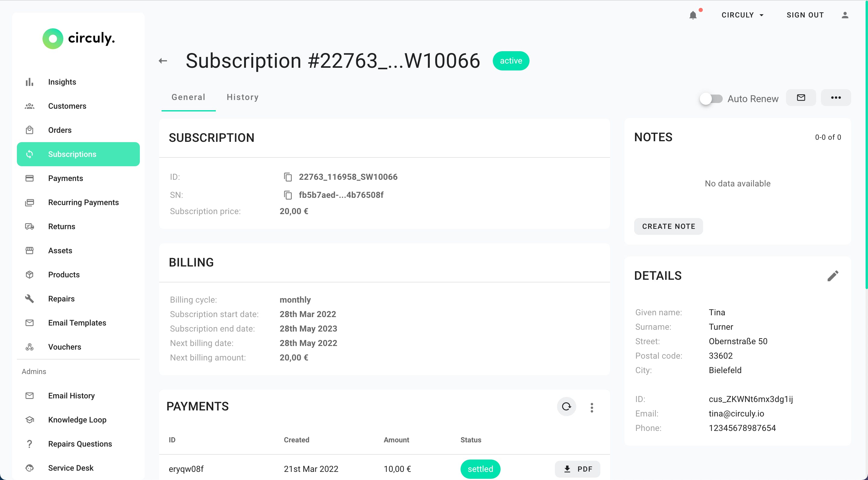Viewport: 868px width, 480px height.
Task: Open the three-dot more actions menu
Action: tap(836, 98)
